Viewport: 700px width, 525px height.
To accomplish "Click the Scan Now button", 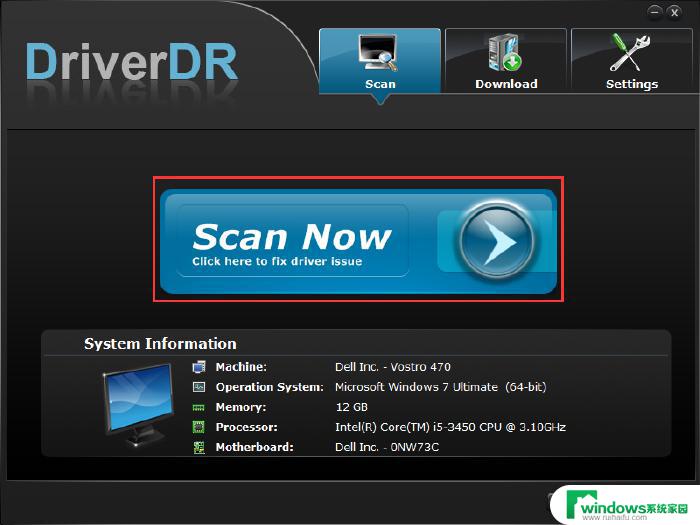I will pos(358,242).
